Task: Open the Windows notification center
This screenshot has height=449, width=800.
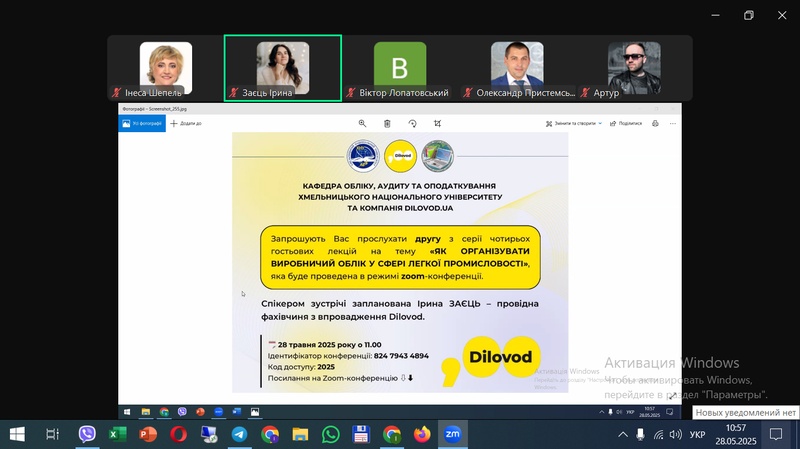Action: click(x=776, y=435)
